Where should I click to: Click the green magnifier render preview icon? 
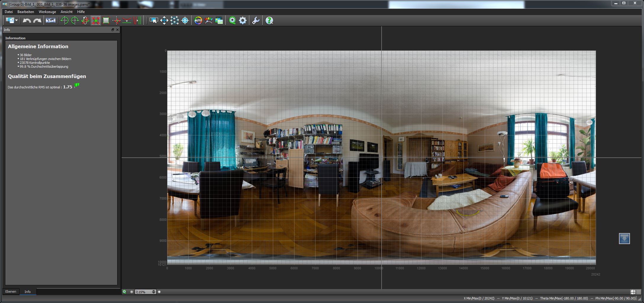coord(232,20)
